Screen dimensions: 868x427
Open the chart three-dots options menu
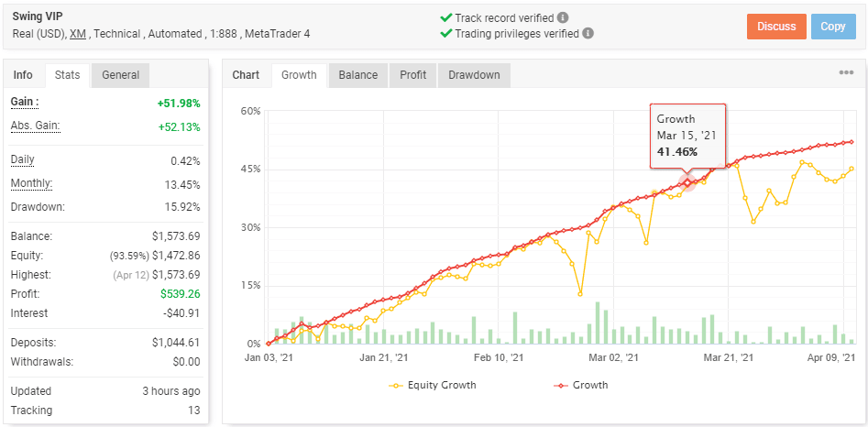tap(846, 74)
